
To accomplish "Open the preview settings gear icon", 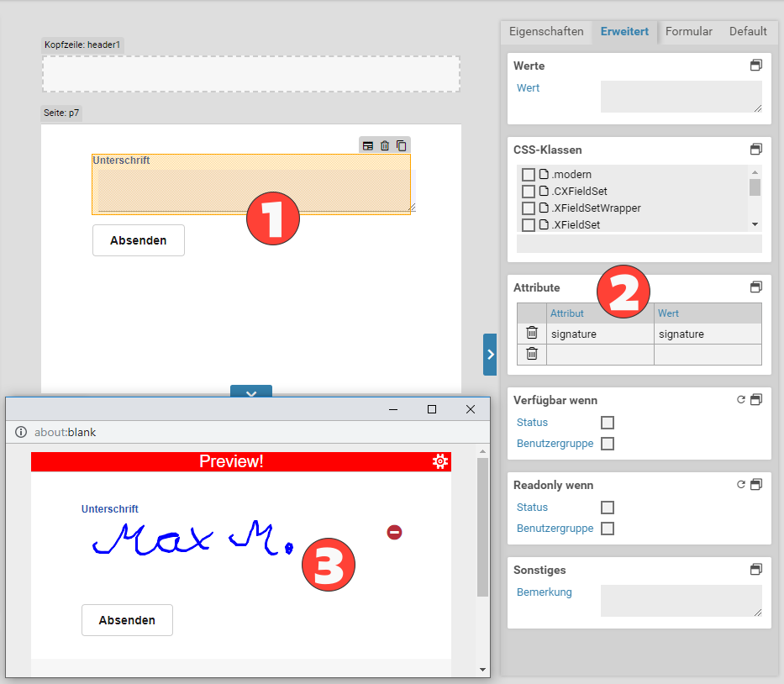I will (x=439, y=461).
